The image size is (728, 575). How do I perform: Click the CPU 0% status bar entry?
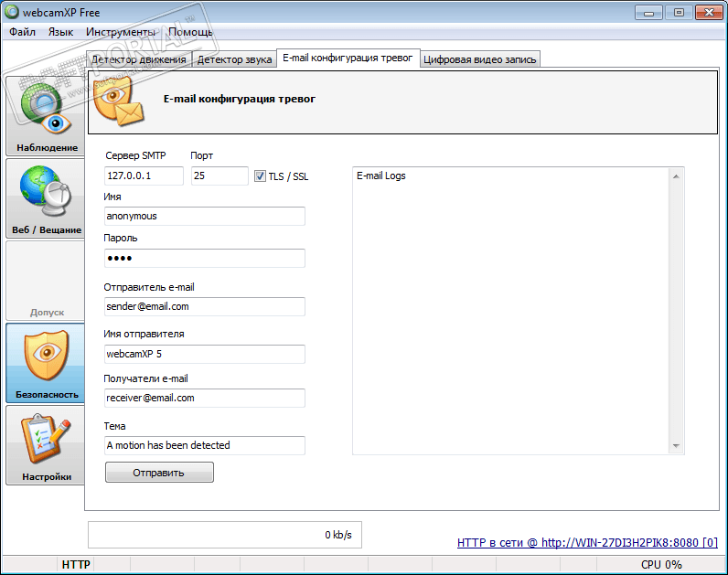click(661, 564)
